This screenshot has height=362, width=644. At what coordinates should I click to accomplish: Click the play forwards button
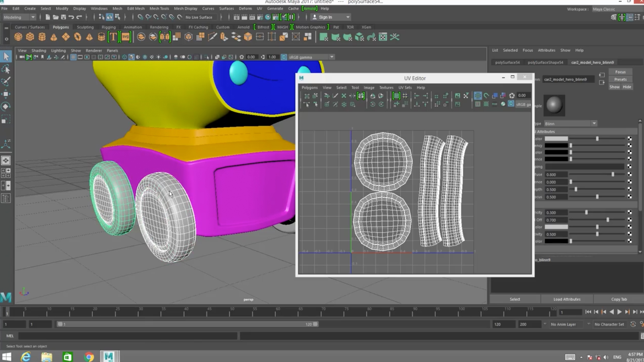click(619, 312)
